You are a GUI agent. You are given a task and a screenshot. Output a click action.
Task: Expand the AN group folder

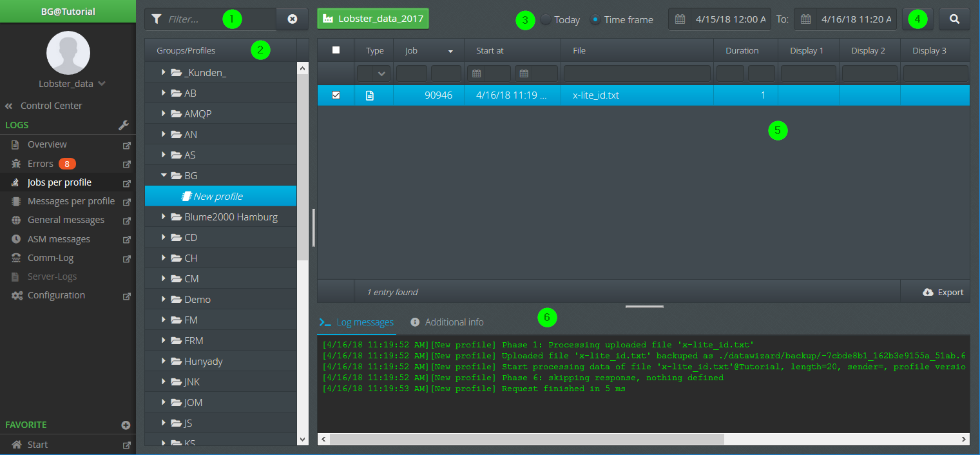coord(164,134)
